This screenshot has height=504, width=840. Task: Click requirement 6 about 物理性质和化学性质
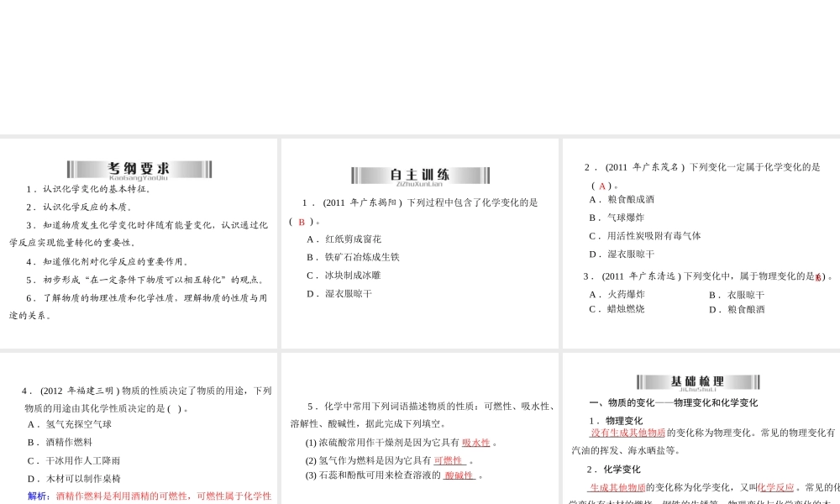(139, 307)
